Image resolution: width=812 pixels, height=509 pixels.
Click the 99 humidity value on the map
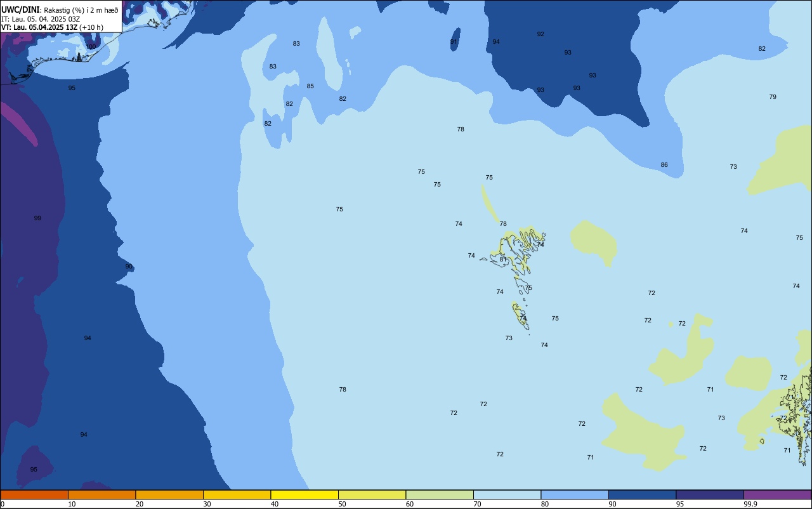click(x=37, y=218)
